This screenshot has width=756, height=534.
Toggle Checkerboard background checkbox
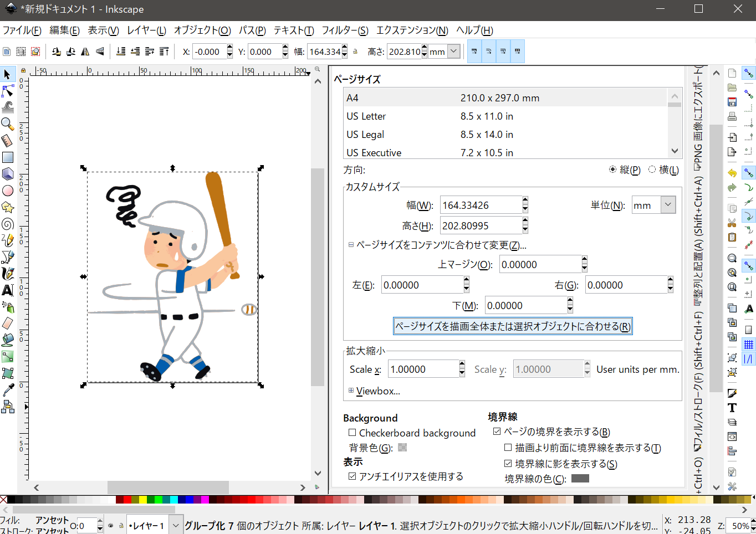(352, 433)
